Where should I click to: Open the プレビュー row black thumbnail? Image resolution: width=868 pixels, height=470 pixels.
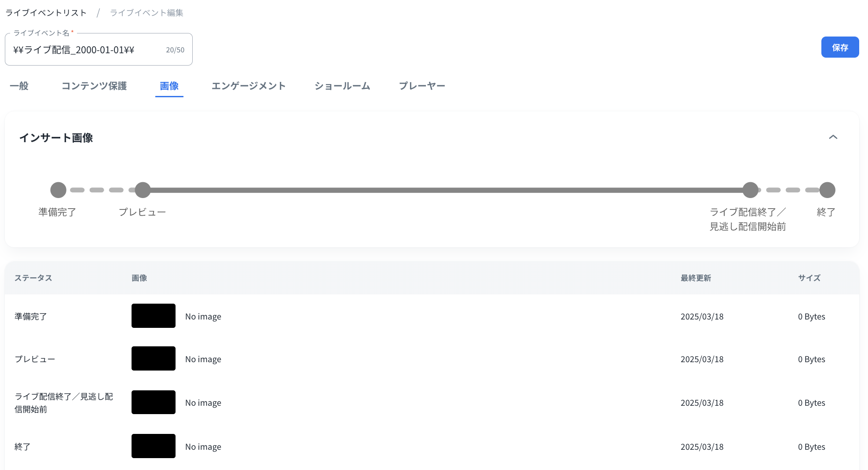tap(153, 359)
